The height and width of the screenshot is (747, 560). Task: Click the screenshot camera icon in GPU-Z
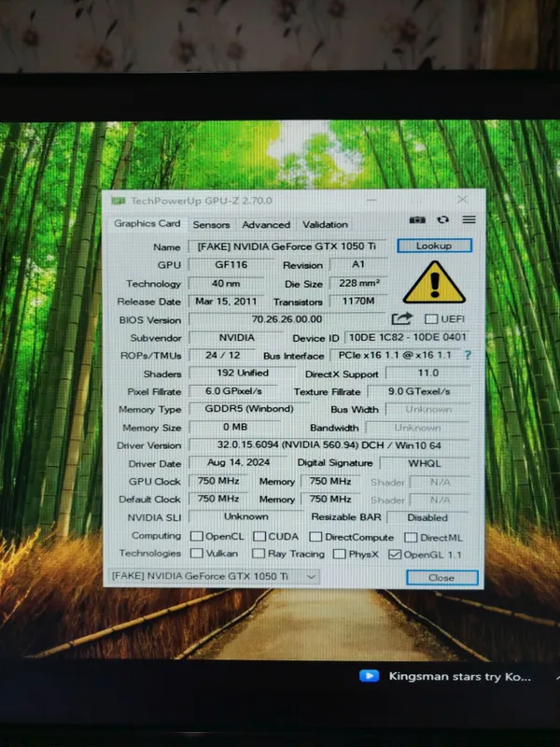(x=417, y=219)
